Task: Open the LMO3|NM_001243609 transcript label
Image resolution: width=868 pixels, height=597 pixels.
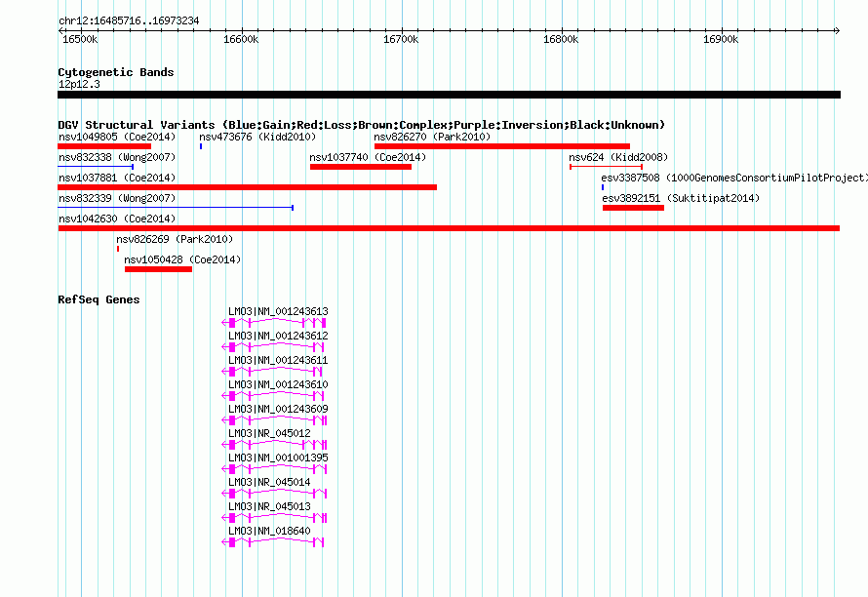Action: [x=278, y=410]
